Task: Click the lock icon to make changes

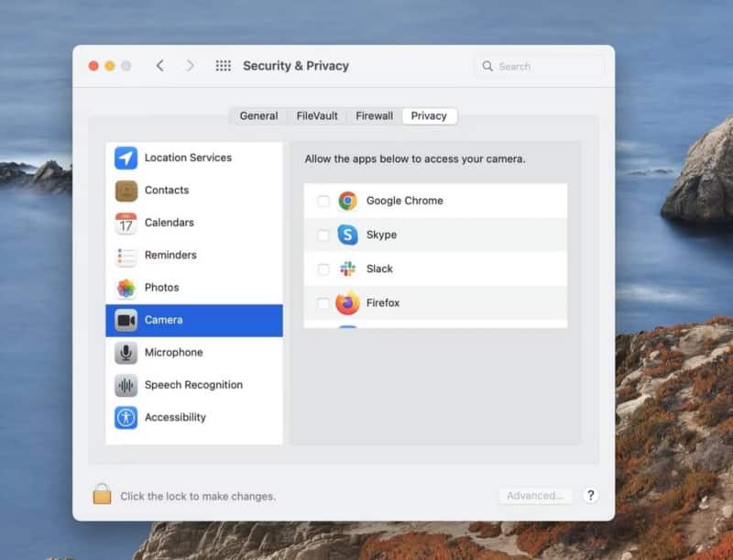Action: pyautogui.click(x=102, y=495)
